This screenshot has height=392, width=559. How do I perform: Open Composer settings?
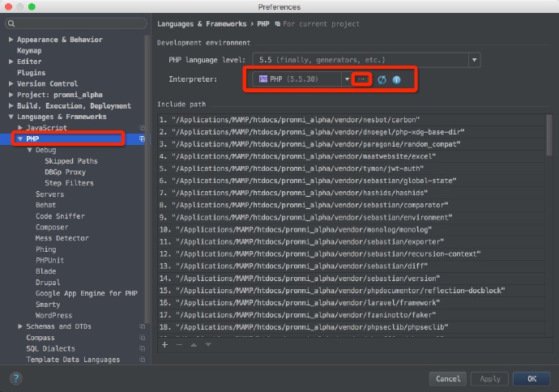tap(52, 228)
